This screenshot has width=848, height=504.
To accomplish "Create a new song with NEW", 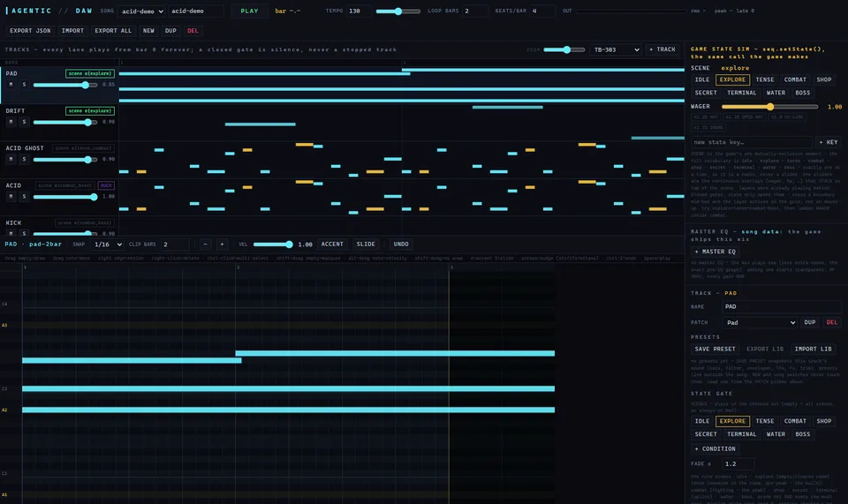I will [148, 31].
